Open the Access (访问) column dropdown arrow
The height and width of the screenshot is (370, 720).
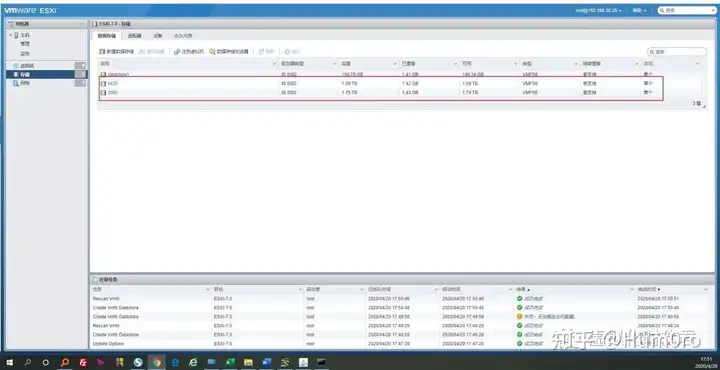click(x=698, y=64)
